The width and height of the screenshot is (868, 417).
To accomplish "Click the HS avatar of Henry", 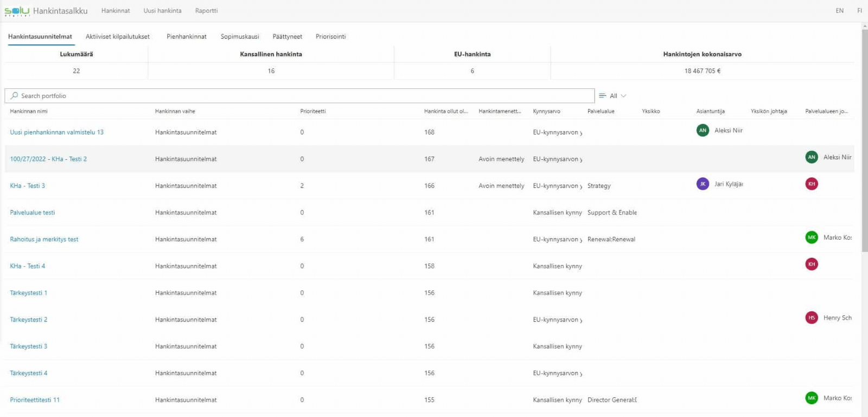I will pyautogui.click(x=812, y=318).
